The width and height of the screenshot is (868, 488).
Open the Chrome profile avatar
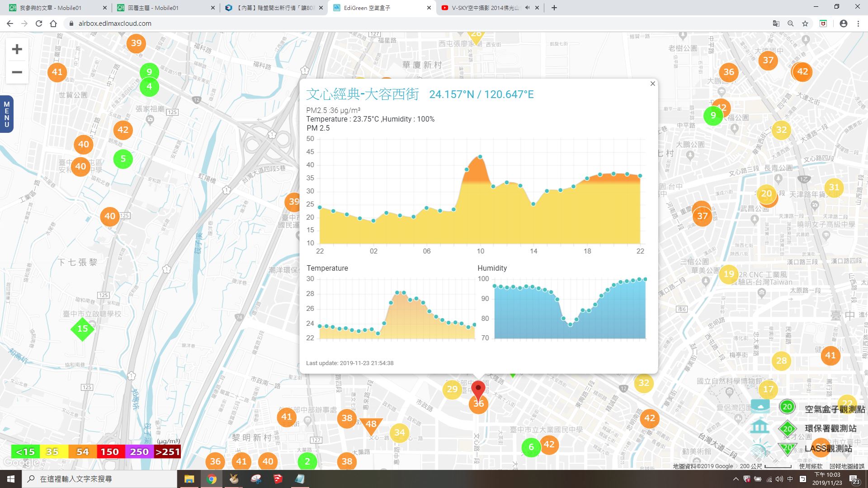pos(843,23)
